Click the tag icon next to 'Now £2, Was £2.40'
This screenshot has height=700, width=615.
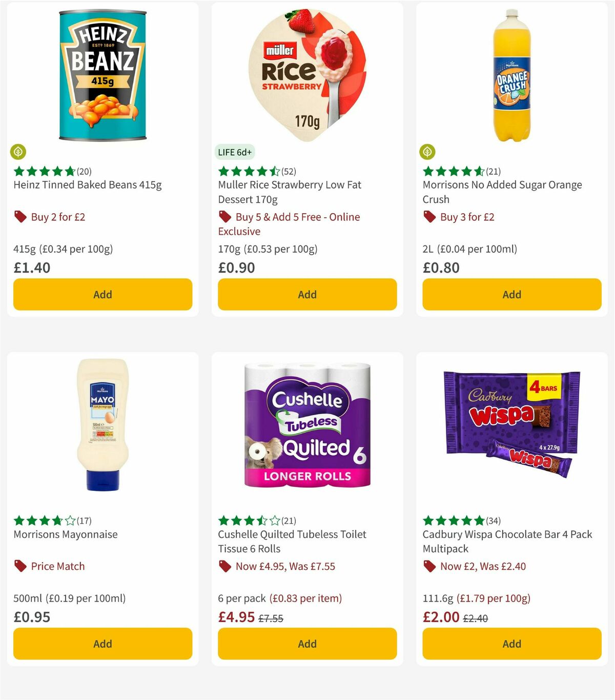(x=430, y=566)
